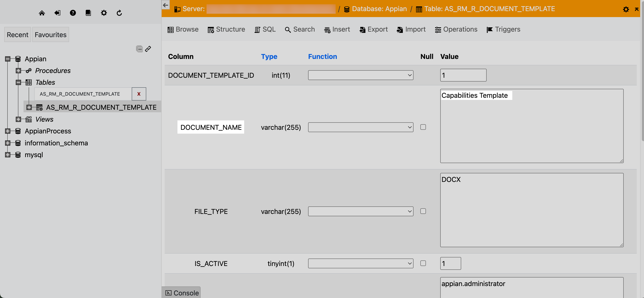Expand the Views node

click(18, 119)
